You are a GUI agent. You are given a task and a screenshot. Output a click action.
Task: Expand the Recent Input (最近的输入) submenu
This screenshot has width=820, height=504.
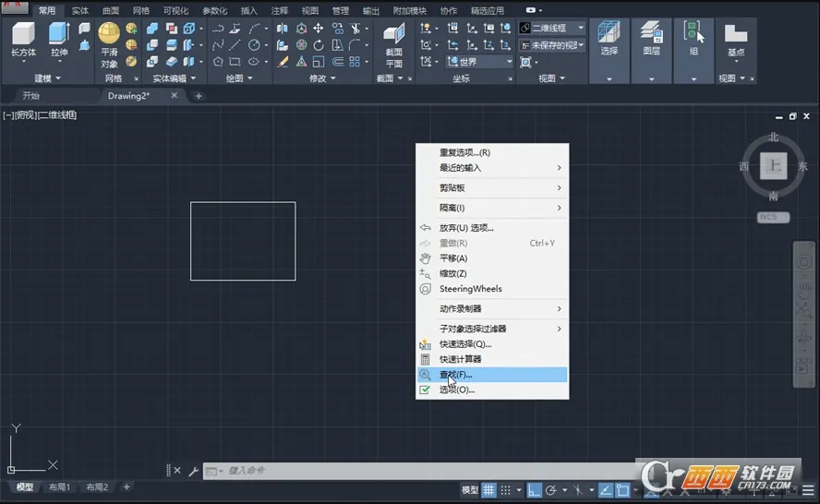[x=492, y=168]
